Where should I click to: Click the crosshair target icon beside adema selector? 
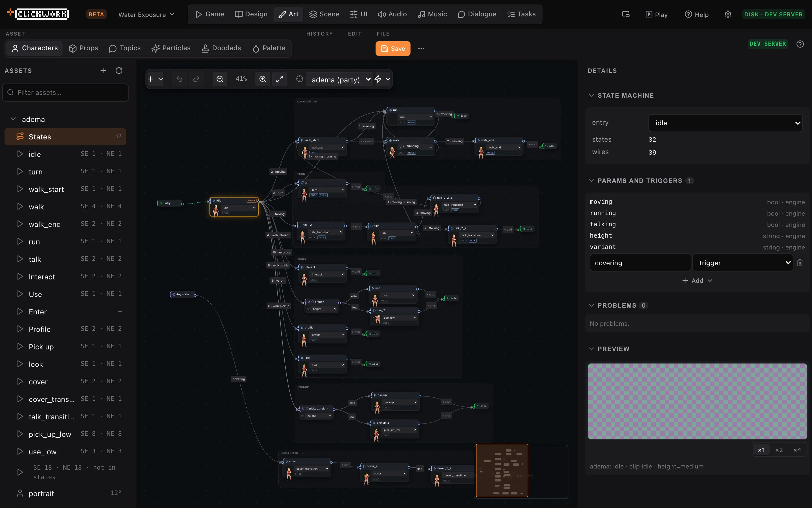(x=300, y=79)
